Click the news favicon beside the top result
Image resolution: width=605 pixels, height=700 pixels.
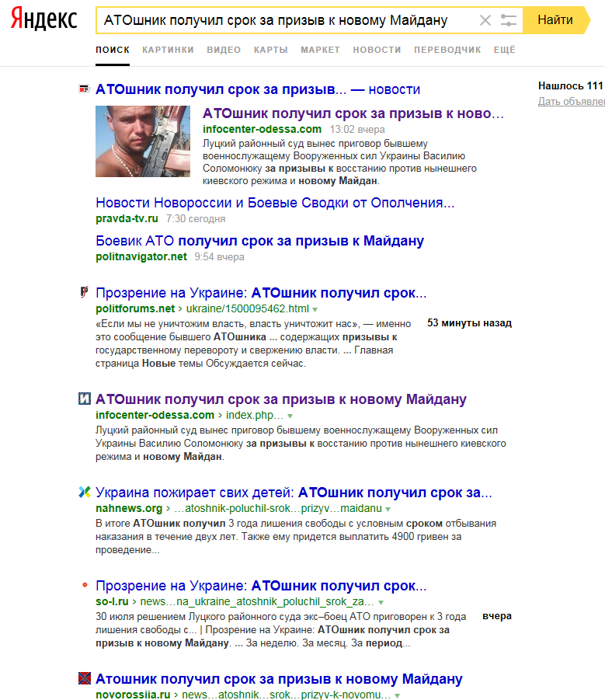pos(85,89)
